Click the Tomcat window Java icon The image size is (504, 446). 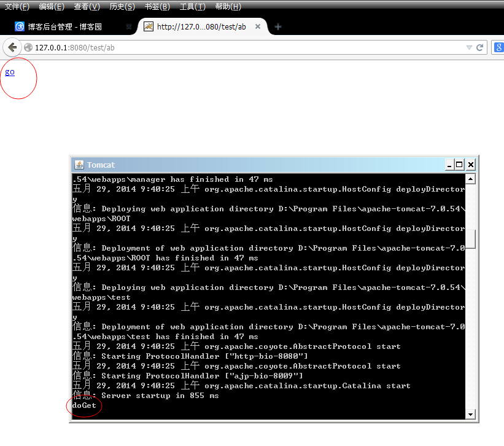tap(79, 165)
